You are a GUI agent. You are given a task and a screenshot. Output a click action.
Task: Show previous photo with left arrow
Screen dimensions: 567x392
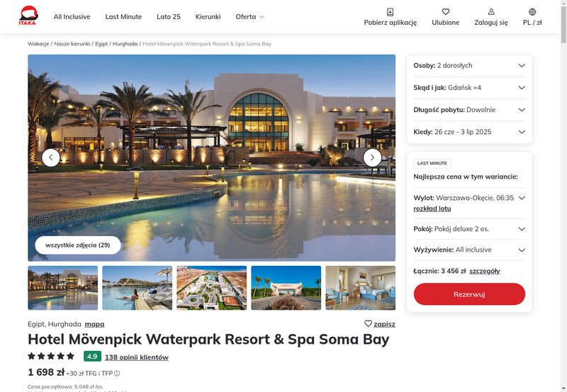[51, 157]
